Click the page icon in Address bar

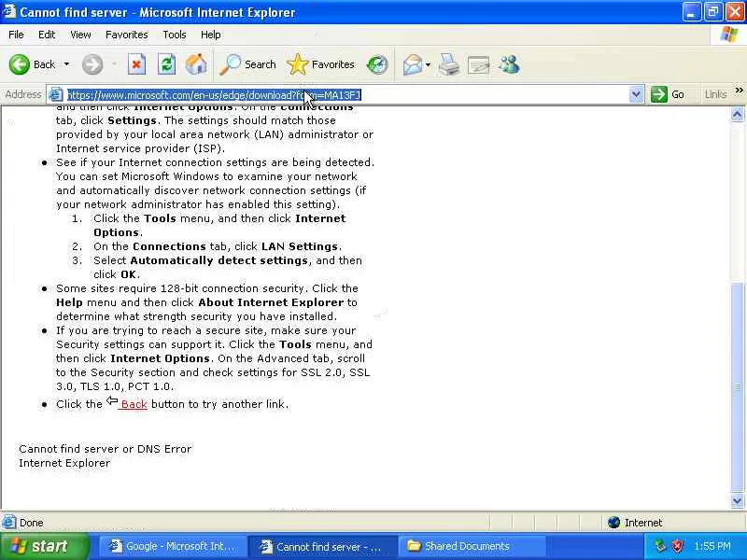tap(56, 95)
